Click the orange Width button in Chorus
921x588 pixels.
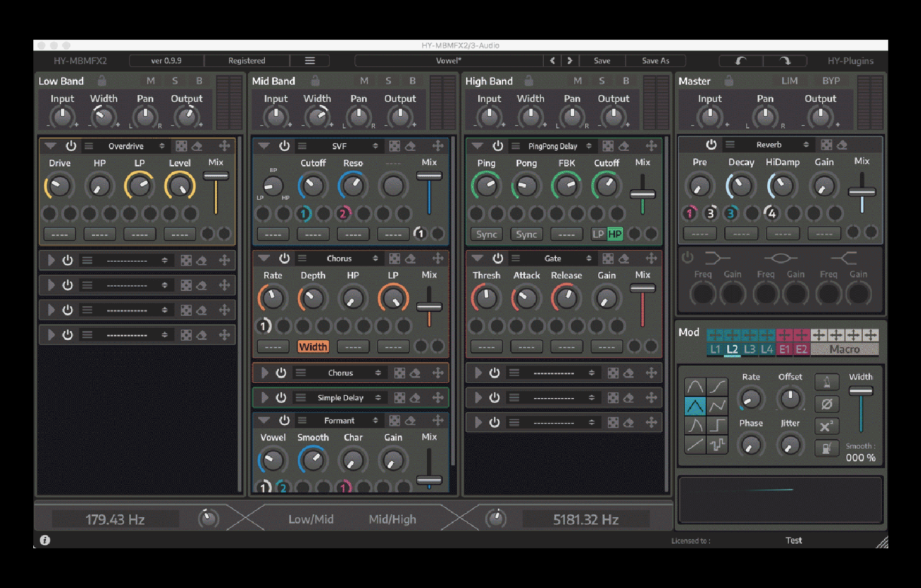313,346
